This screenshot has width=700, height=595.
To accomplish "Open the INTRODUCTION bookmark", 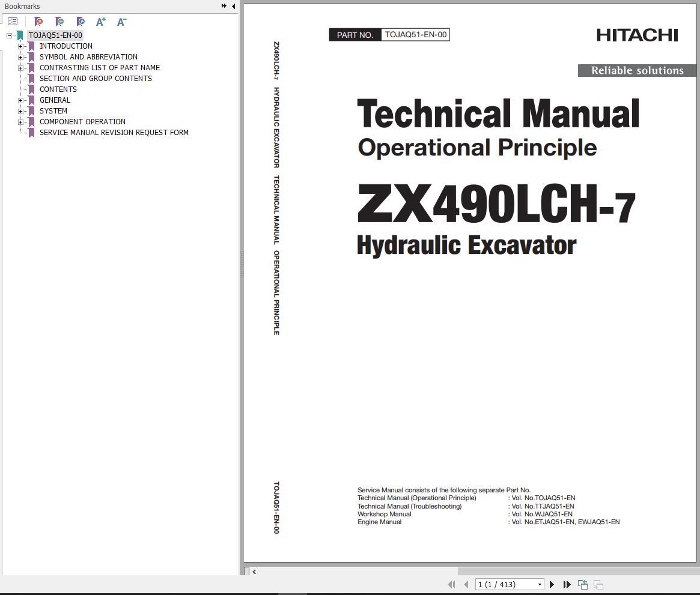I will 66,46.
